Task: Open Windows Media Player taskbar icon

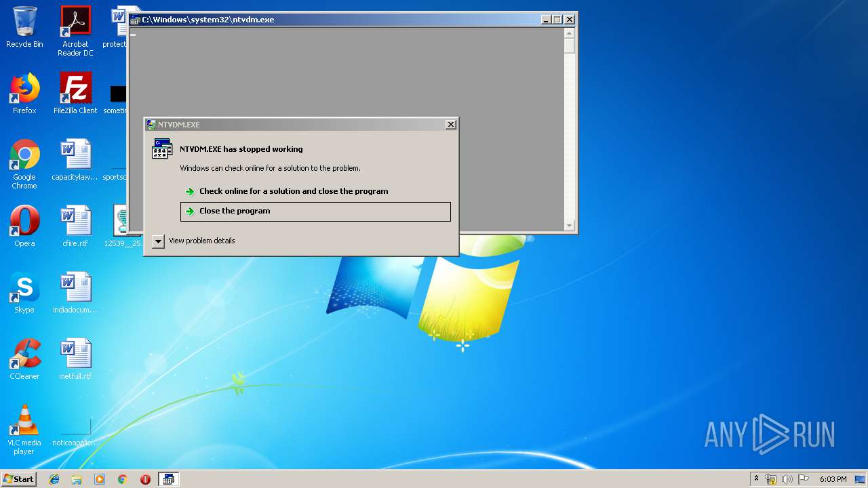Action: [100, 479]
